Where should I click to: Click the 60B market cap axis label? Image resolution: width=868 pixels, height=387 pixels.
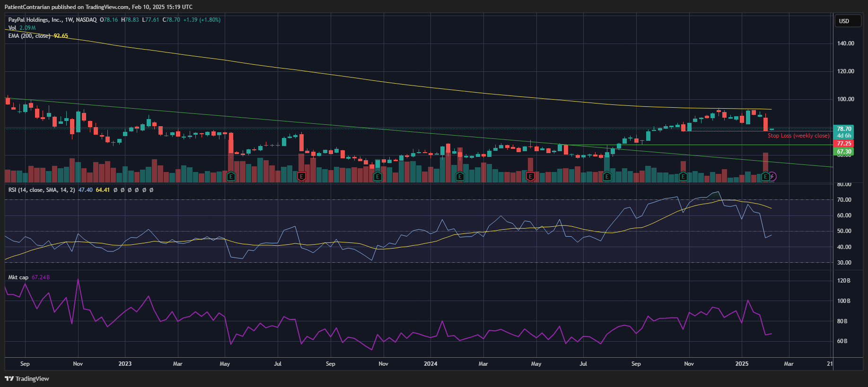pyautogui.click(x=842, y=341)
